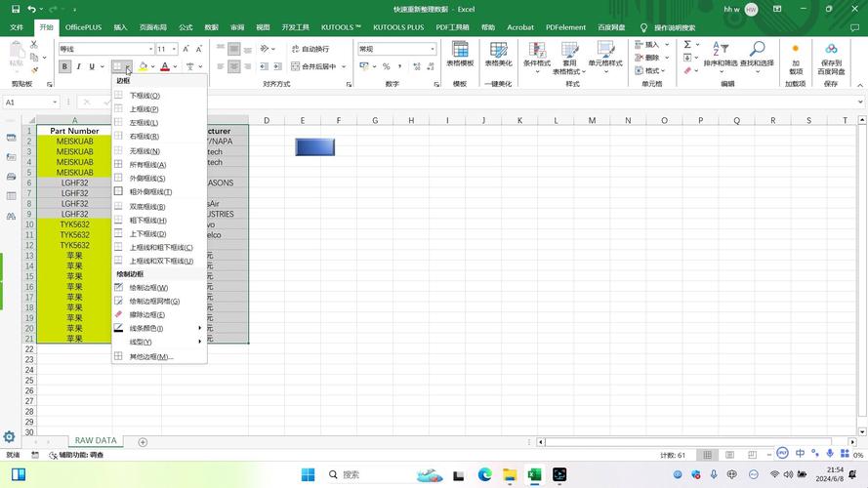The height and width of the screenshot is (488, 868).
Task: Click the Cut scissors icon
Action: click(x=34, y=44)
